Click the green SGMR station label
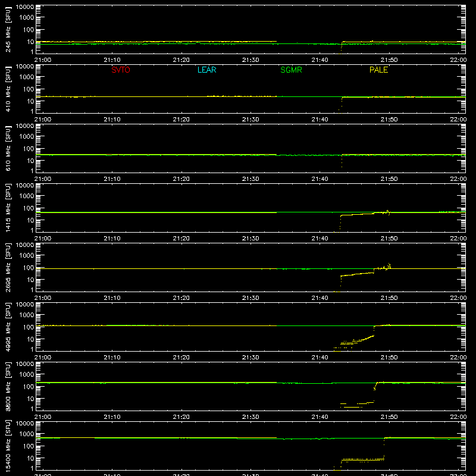Screen dimensions: 476x476 [x=291, y=70]
